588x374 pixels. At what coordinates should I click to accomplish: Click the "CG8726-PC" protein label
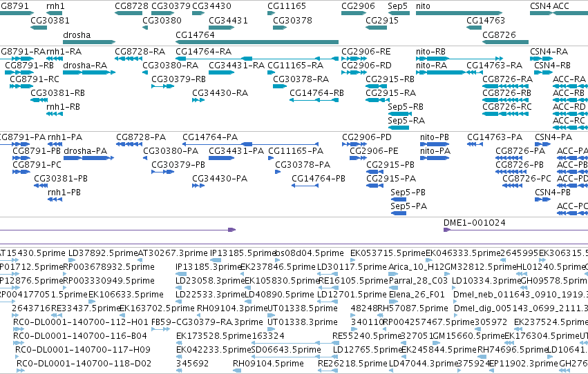(527, 179)
